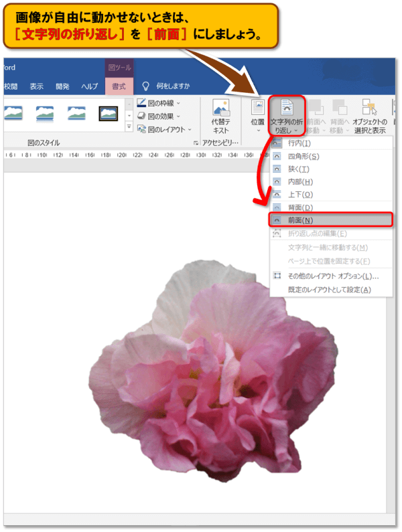This screenshot has width=402, height=532.
Task: Click the 文字列の折り返し button
Action: 287,116
